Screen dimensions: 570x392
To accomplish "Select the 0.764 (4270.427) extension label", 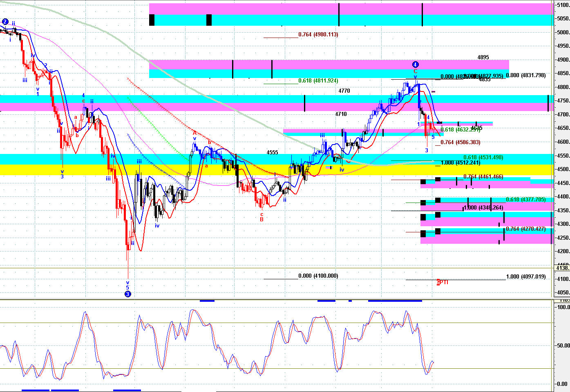I will [x=525, y=229].
